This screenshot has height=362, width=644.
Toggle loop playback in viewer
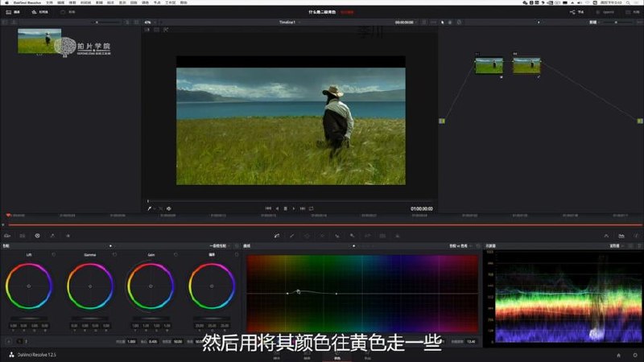click(x=311, y=208)
